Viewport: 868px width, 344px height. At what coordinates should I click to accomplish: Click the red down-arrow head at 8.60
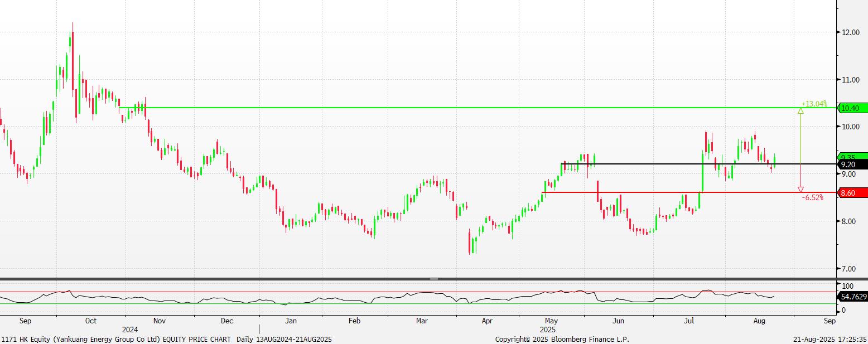coord(801,190)
